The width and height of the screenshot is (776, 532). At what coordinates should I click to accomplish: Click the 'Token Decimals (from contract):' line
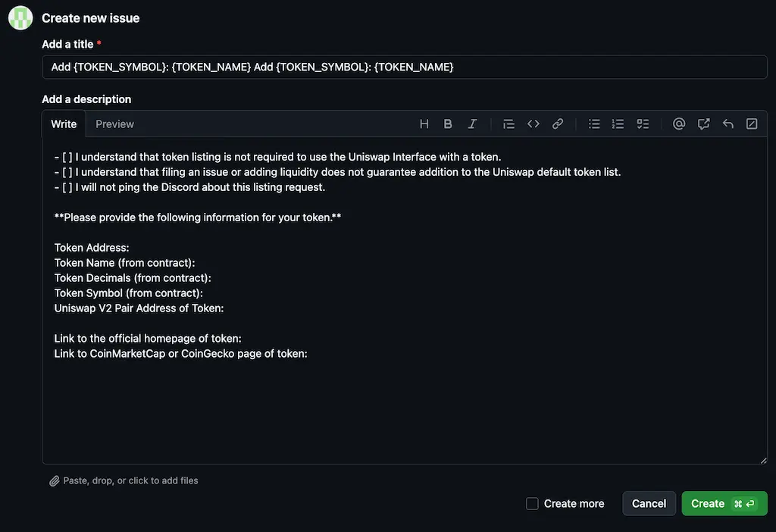pyautogui.click(x=133, y=278)
